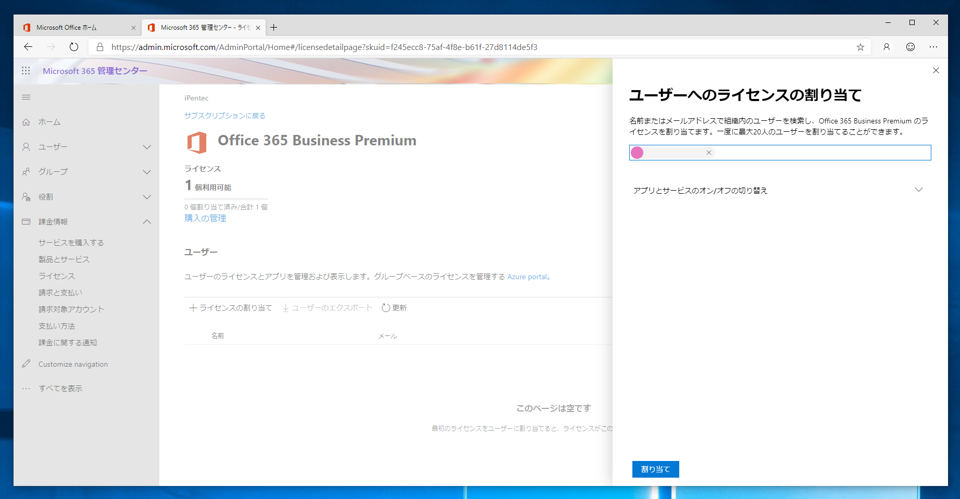The width and height of the screenshot is (960, 499).
Task: Click the 名前 column header
Action: point(217,336)
